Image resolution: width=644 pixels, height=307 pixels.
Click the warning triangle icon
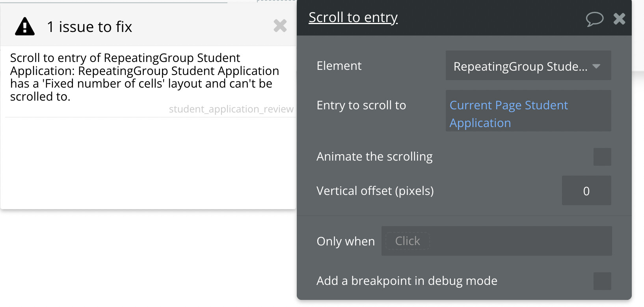[25, 27]
